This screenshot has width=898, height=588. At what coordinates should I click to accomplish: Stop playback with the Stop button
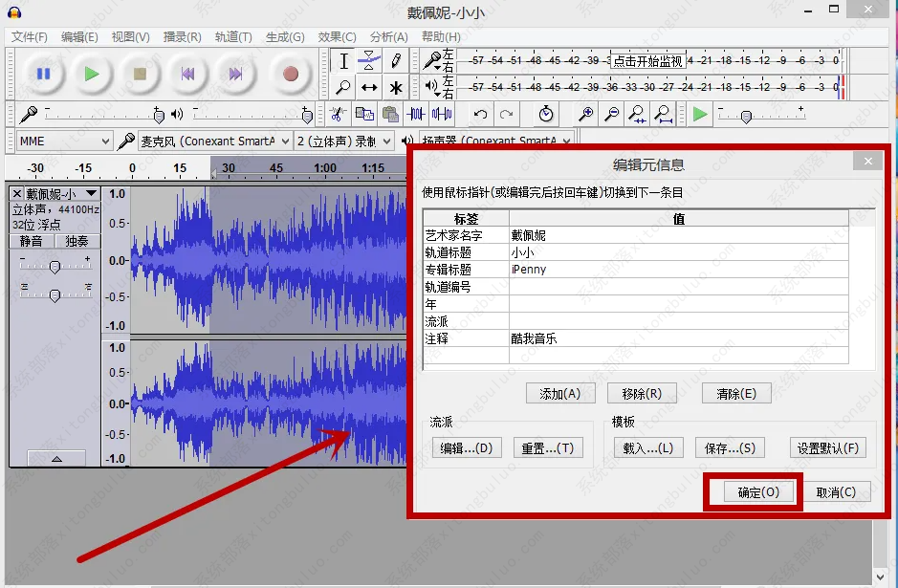pyautogui.click(x=140, y=74)
